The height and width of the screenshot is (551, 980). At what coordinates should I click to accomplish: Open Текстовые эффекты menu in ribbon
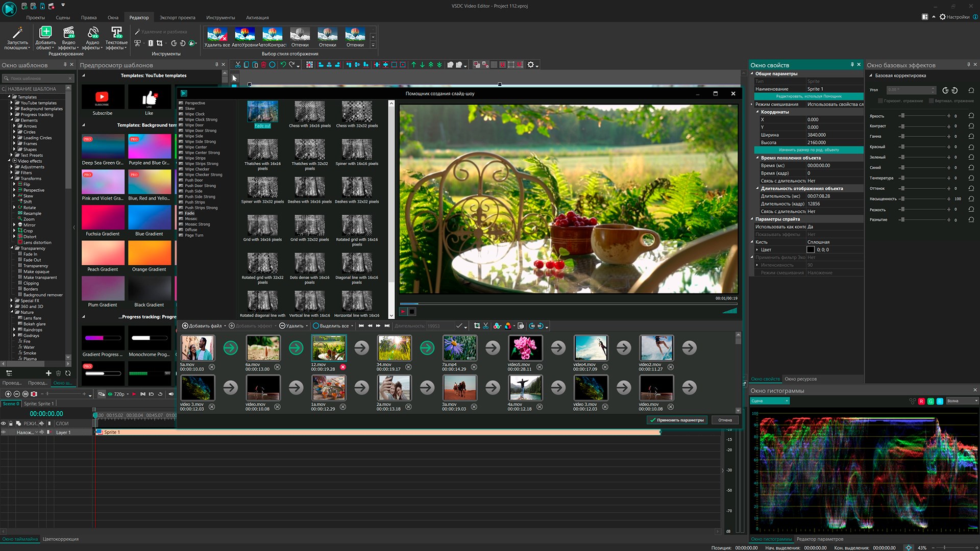[x=116, y=38]
